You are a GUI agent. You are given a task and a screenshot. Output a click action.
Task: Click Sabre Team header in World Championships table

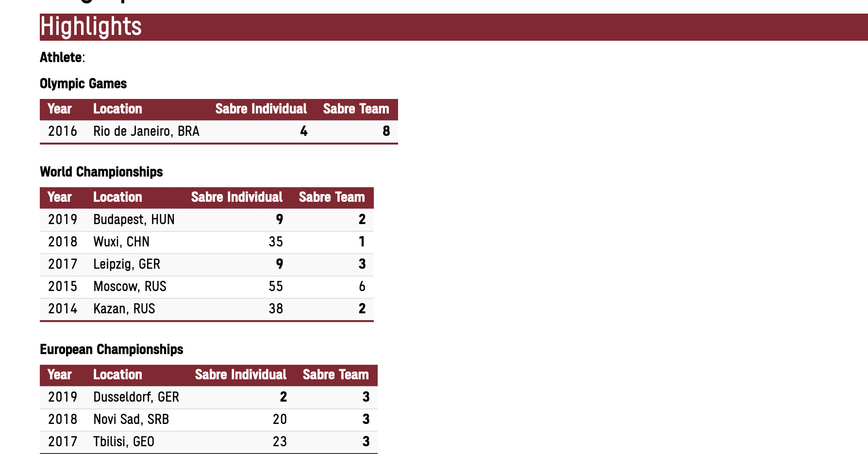(x=332, y=197)
